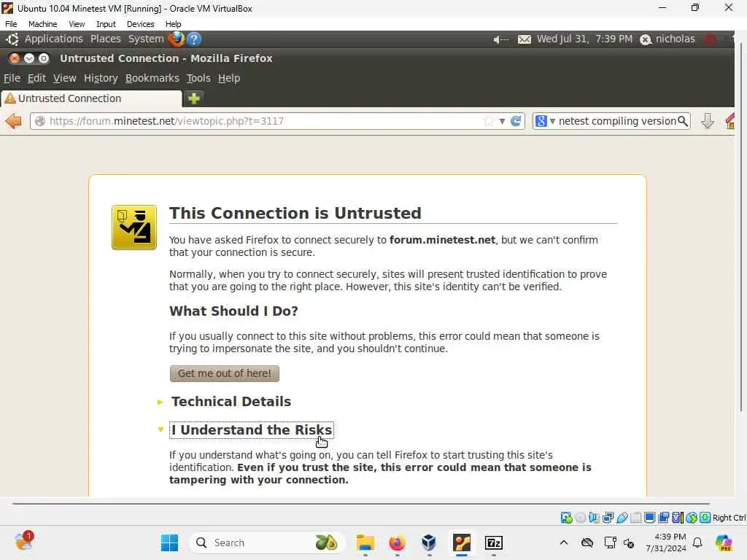
Task: Open VirtualBox manager cube icon in taskbar
Action: click(429, 542)
